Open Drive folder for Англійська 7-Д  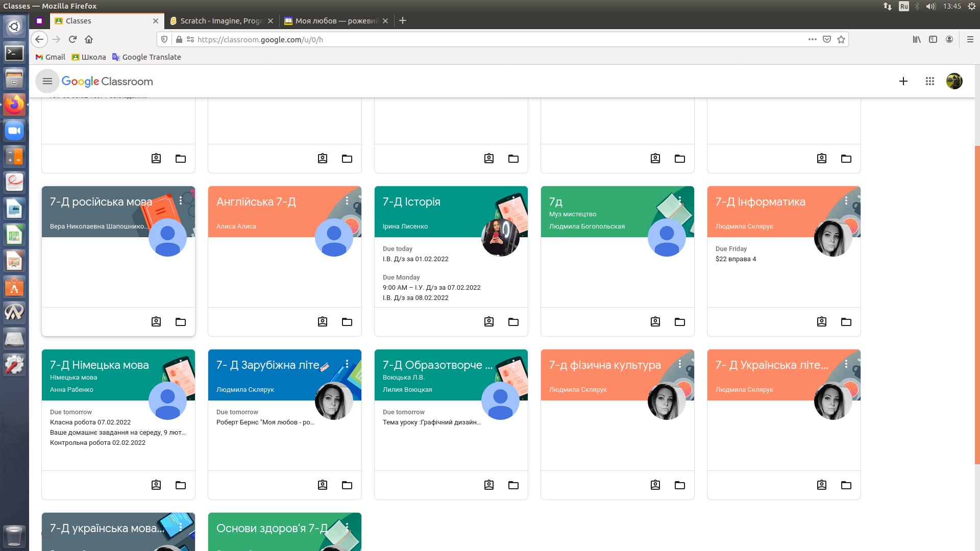tap(347, 322)
